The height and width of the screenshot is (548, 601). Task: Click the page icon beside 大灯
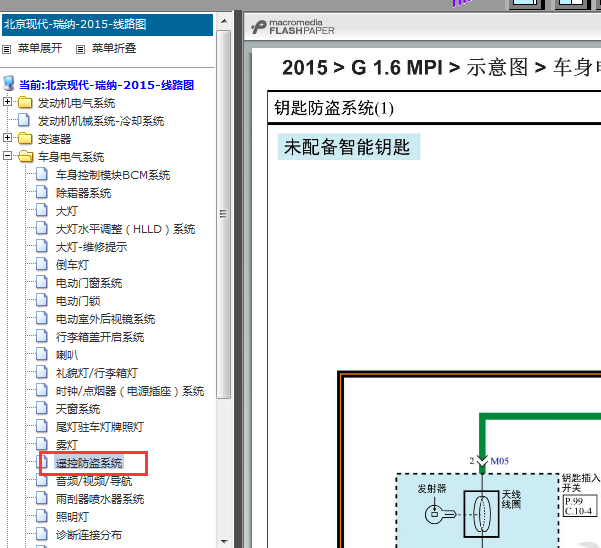pos(42,210)
